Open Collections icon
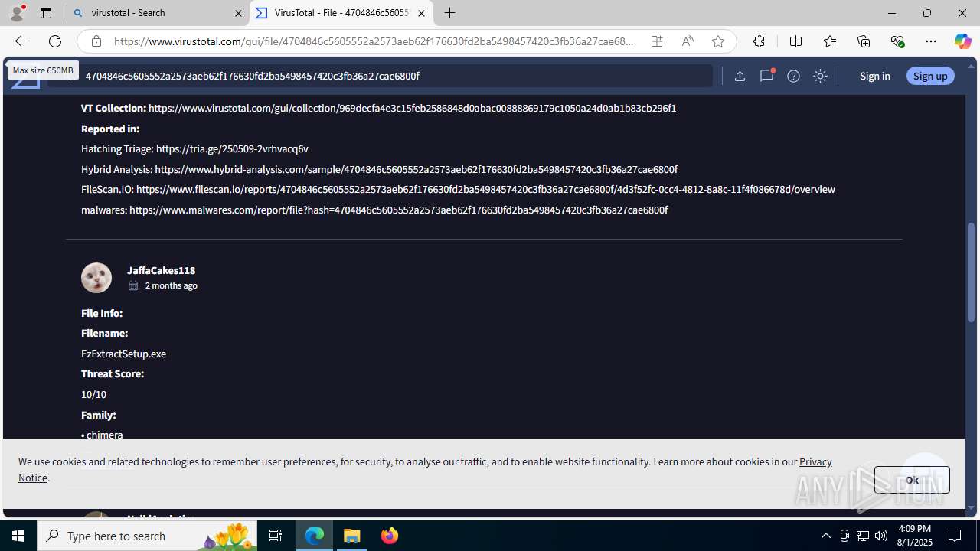The image size is (980, 551). click(864, 41)
